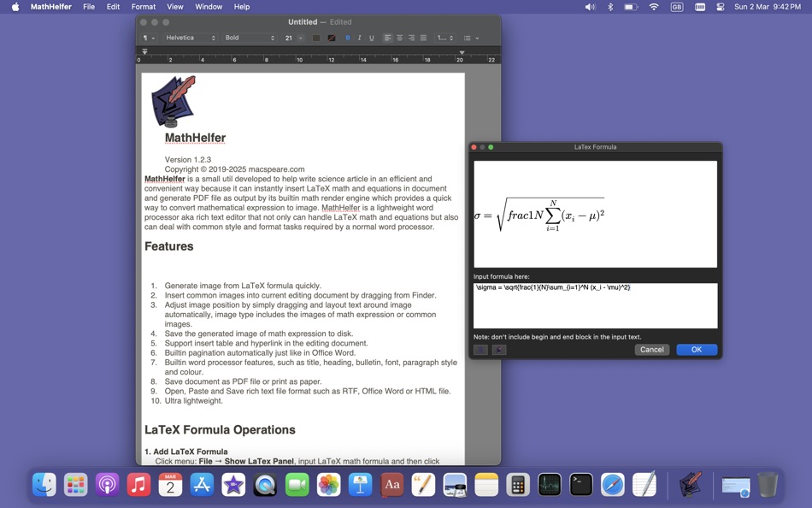Click the Bluetooth icon in menu bar
812x508 pixels.
[610, 7]
